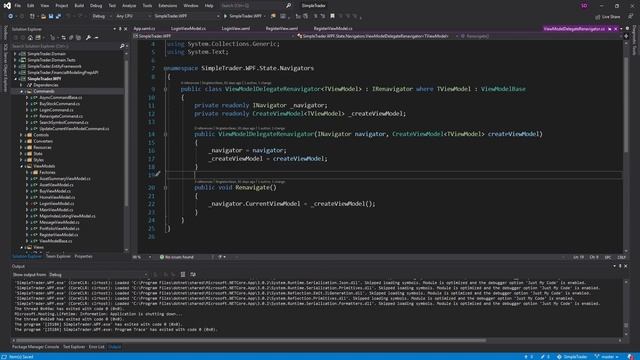Collapse the Renavigate method at line 20
This screenshot has width=640, height=360.
click(165, 188)
